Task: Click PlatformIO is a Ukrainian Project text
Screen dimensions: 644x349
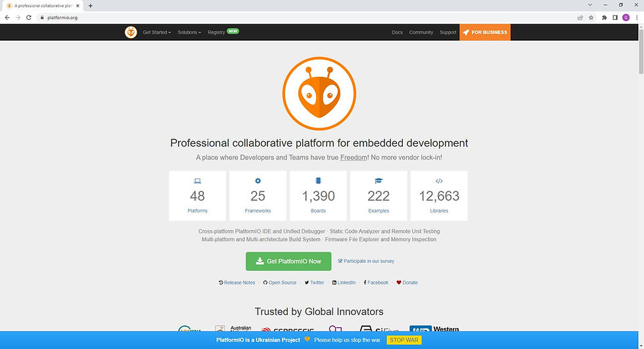Action: (x=258, y=340)
